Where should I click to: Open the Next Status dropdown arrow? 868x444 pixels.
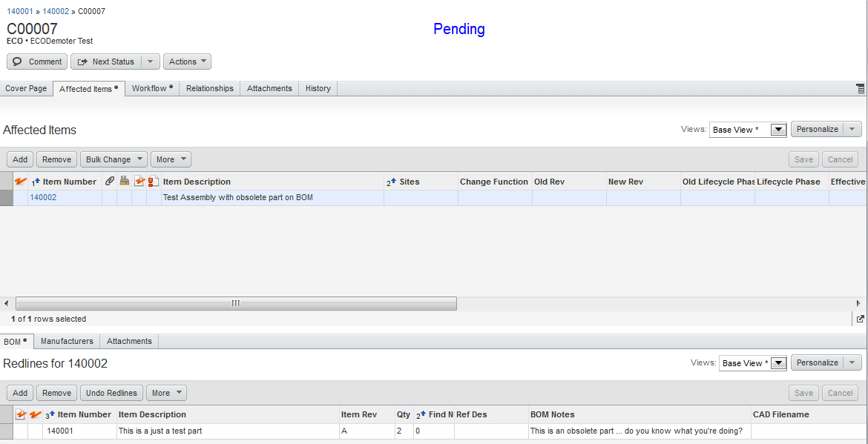click(150, 62)
